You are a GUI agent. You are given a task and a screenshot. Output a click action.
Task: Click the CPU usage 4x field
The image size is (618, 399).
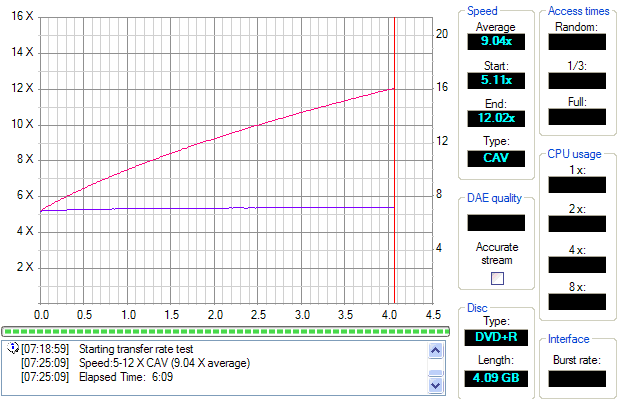[x=577, y=265]
